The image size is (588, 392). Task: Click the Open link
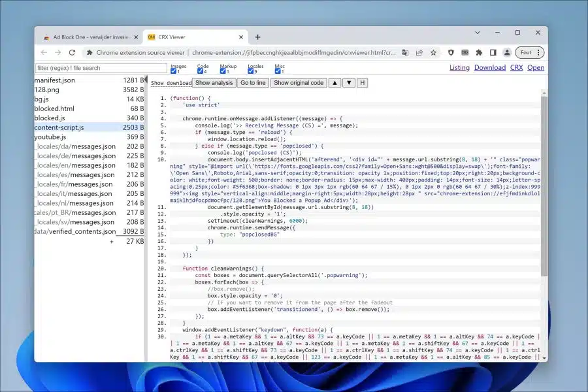point(536,67)
